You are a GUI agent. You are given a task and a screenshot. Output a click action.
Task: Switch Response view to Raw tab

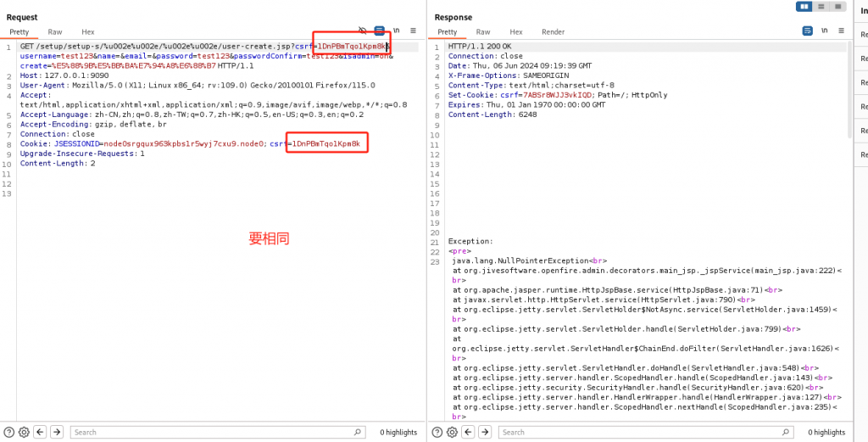point(483,32)
